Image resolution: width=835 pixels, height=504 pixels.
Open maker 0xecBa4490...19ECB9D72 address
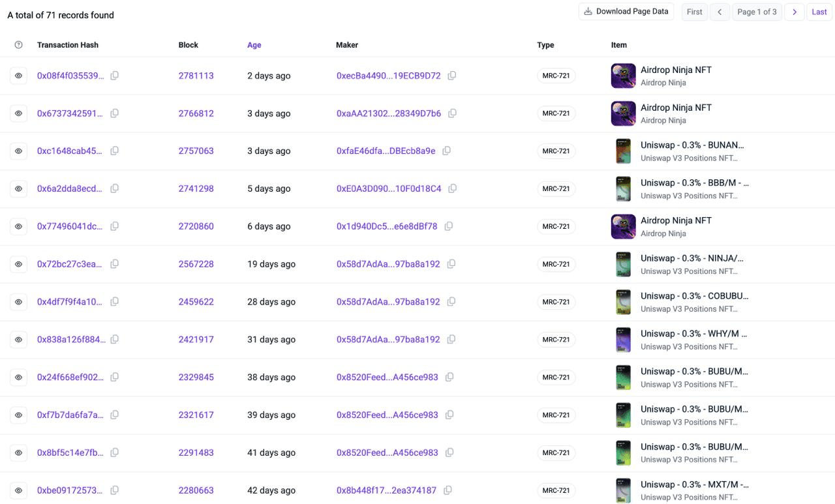[389, 76]
